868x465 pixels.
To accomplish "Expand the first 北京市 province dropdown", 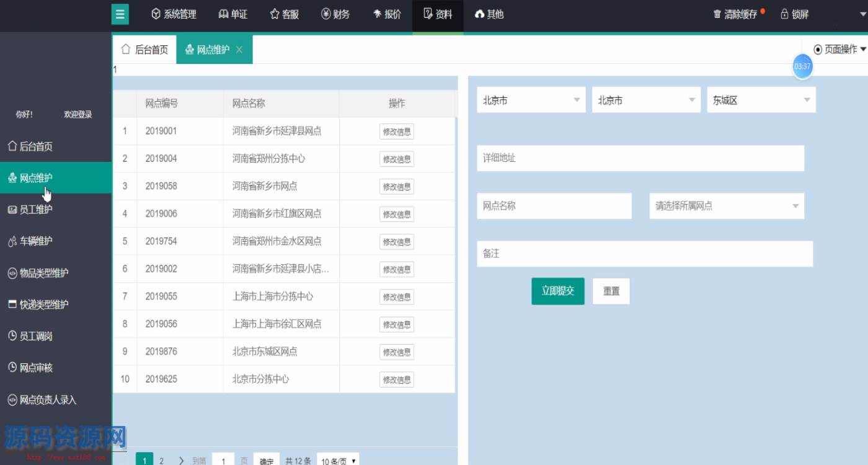I will click(531, 100).
